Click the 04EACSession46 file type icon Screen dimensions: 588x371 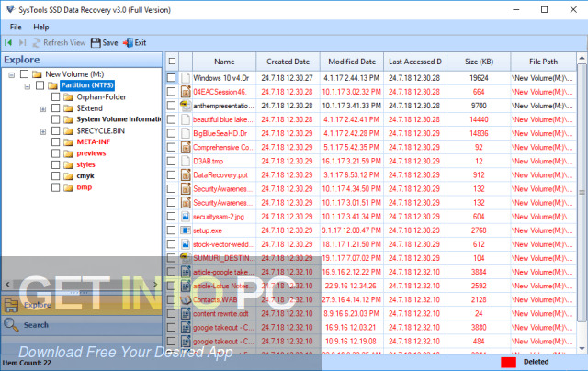[x=186, y=92]
